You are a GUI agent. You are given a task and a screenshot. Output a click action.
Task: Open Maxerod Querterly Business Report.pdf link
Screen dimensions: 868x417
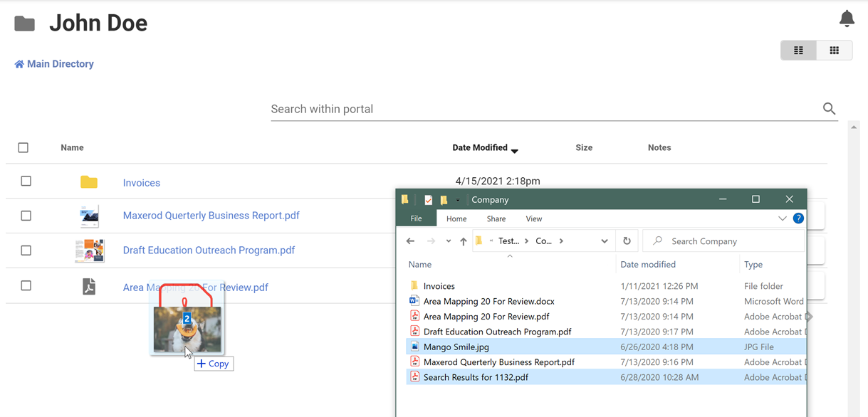[x=211, y=216]
